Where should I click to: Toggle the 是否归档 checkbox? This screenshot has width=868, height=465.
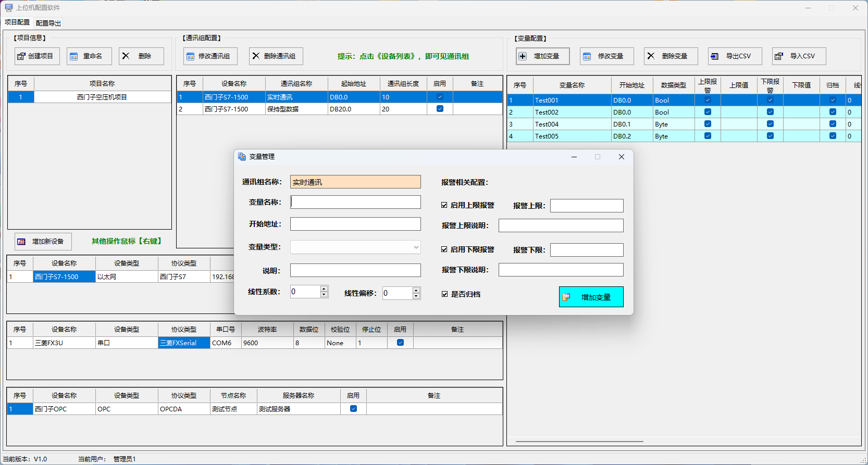coord(444,294)
